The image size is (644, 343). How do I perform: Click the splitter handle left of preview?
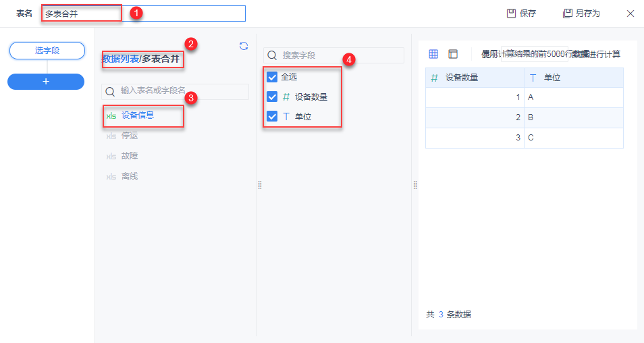414,185
